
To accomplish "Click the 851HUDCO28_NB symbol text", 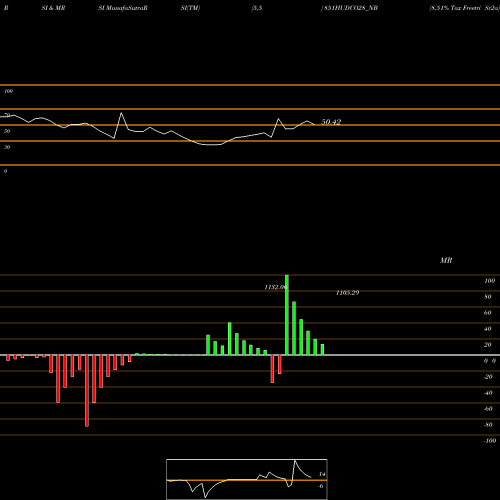I will pyautogui.click(x=351, y=8).
